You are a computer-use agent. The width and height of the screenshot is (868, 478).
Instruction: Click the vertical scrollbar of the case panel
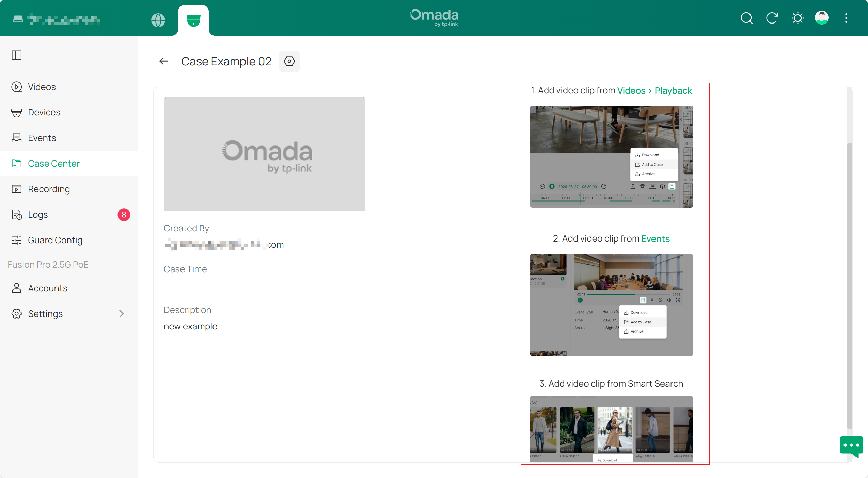tap(850, 286)
